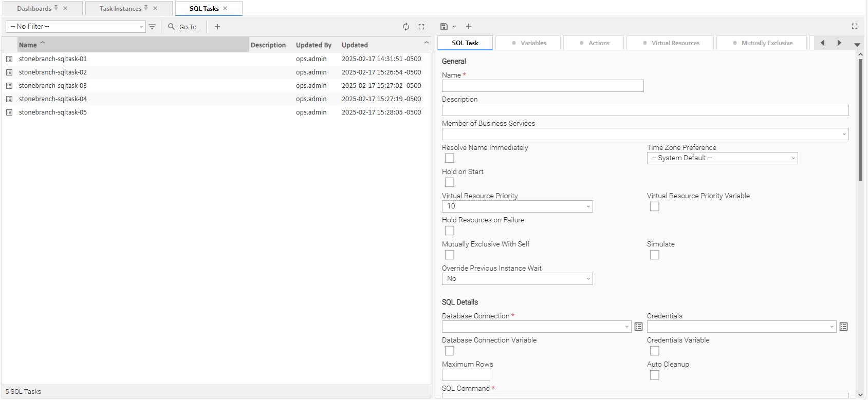Screen dimensions: 868x400
Task: Click the plus icon to add SQL task
Action: (x=217, y=27)
